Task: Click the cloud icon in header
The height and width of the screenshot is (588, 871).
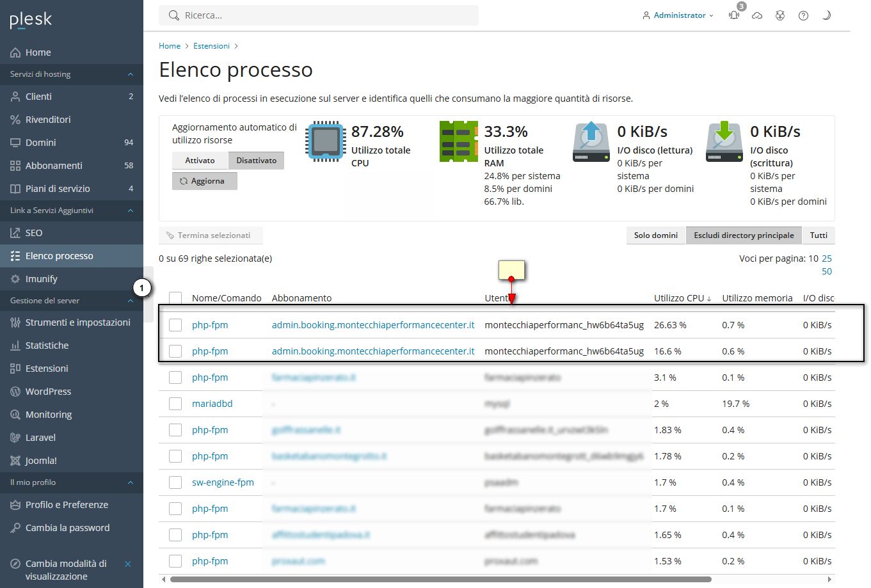Action: tap(757, 15)
